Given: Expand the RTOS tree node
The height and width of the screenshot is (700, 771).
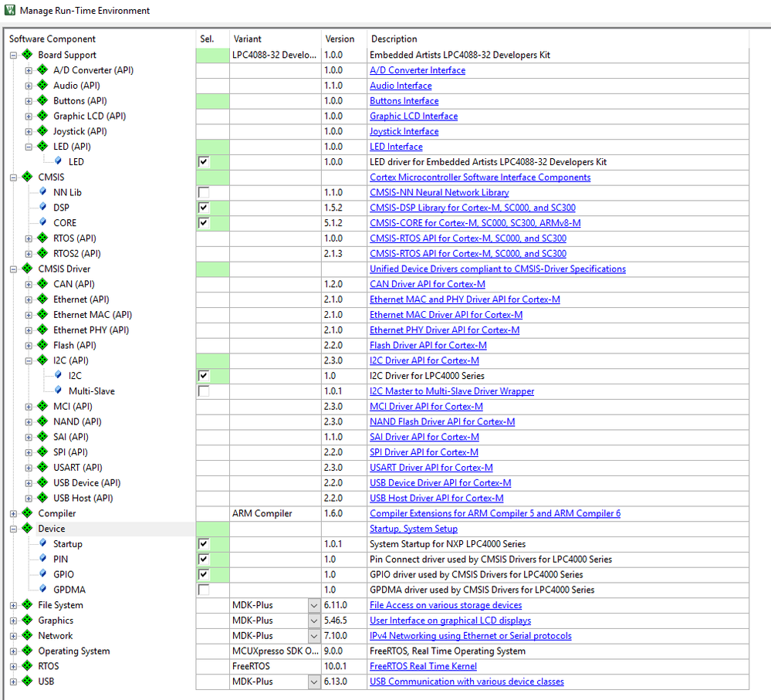Looking at the screenshot, I should click(x=13, y=666).
